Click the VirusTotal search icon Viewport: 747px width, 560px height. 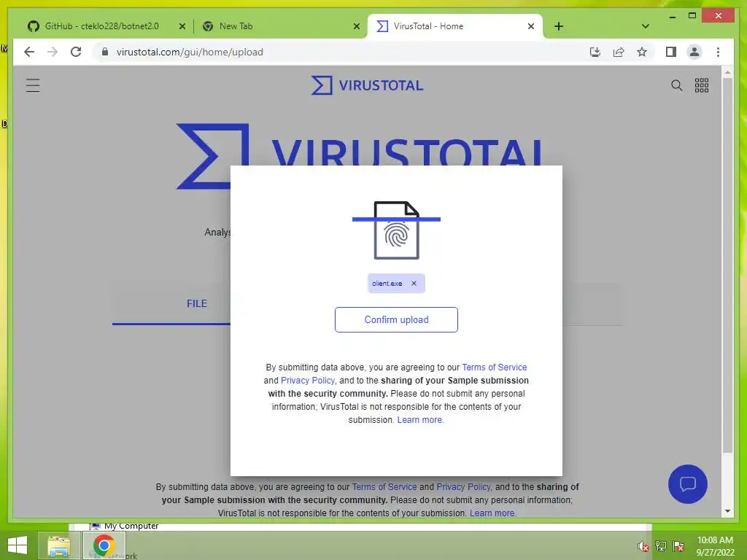676,85
